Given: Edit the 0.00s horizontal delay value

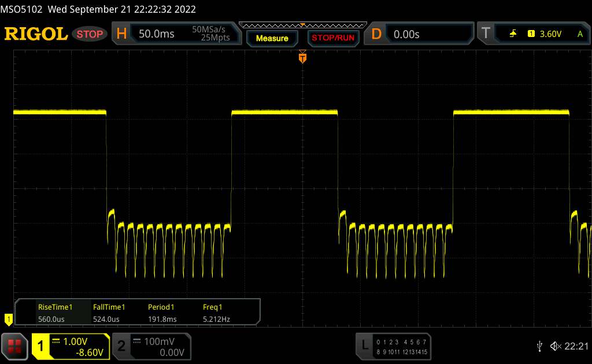Looking at the screenshot, I should pos(406,34).
